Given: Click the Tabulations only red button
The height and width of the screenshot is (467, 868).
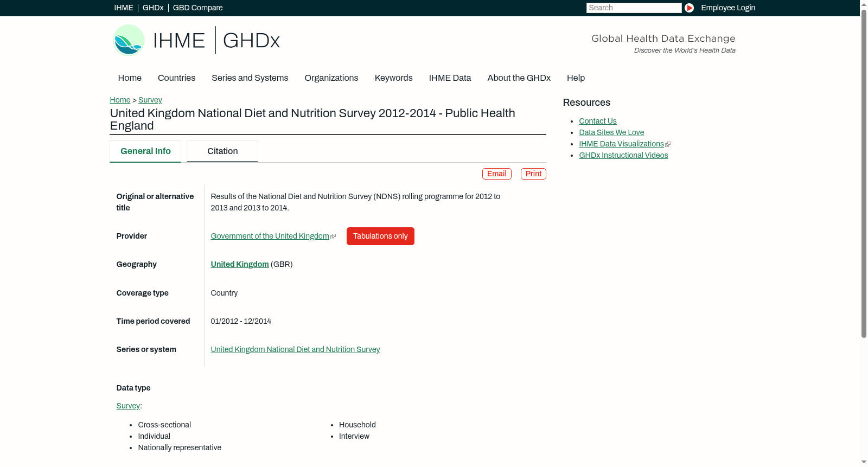Looking at the screenshot, I should point(380,236).
